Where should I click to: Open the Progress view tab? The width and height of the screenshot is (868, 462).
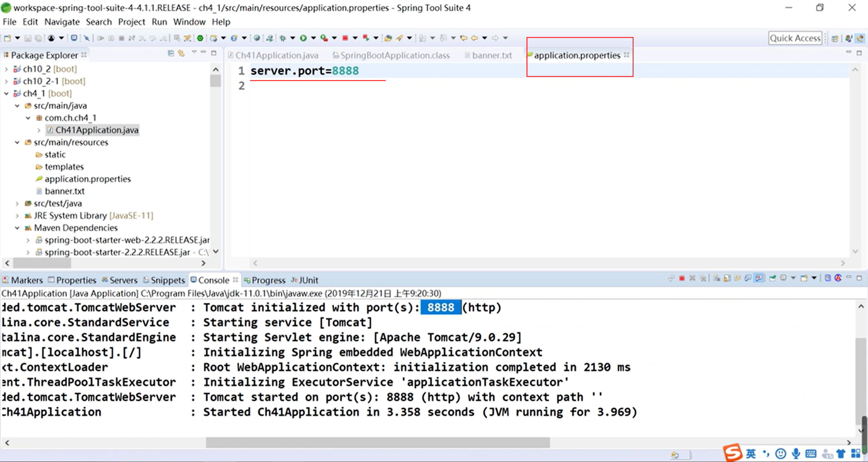(268, 280)
